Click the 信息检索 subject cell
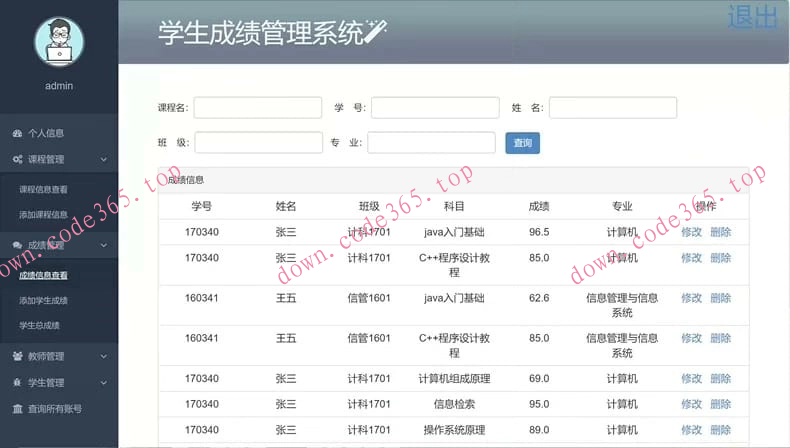The image size is (790, 448). point(454,404)
